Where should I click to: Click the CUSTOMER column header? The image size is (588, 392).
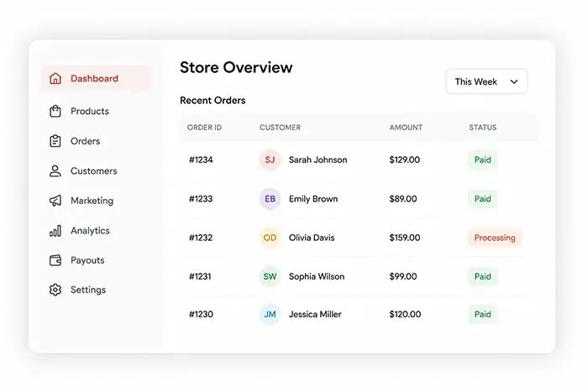coord(280,128)
